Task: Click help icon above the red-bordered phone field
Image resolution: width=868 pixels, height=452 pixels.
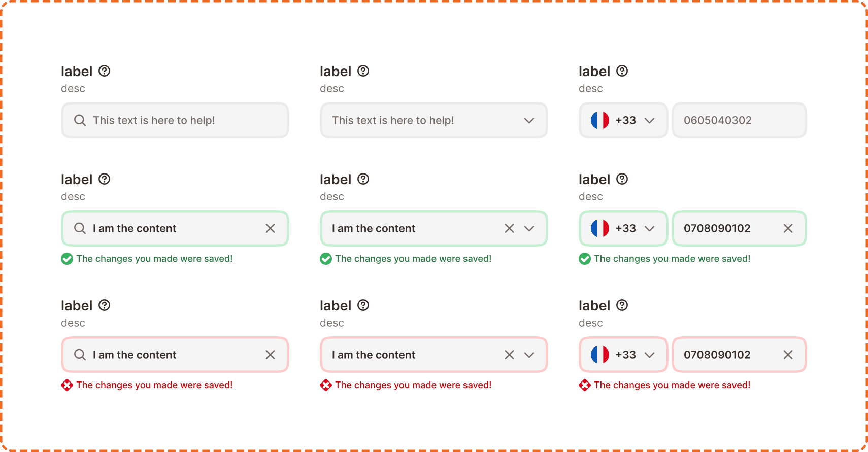Action: click(x=622, y=305)
